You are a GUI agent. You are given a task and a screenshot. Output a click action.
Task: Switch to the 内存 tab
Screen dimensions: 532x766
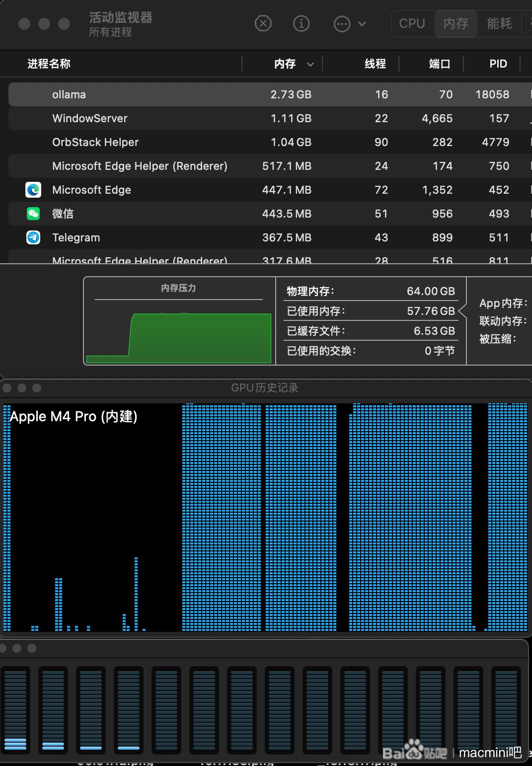(x=456, y=23)
